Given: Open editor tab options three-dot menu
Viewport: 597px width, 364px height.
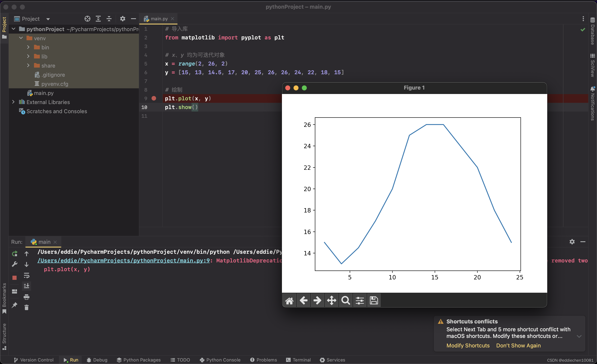Looking at the screenshot, I should (583, 19).
